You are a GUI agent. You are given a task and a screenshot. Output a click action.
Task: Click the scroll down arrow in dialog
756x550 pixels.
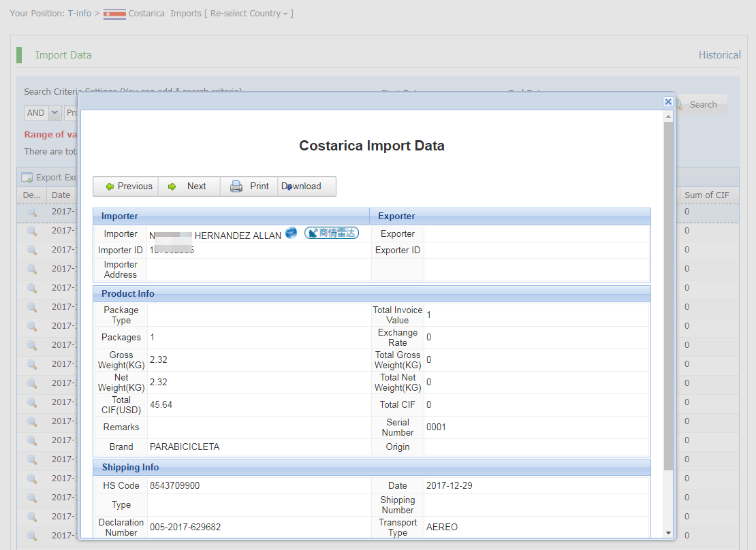pos(668,532)
